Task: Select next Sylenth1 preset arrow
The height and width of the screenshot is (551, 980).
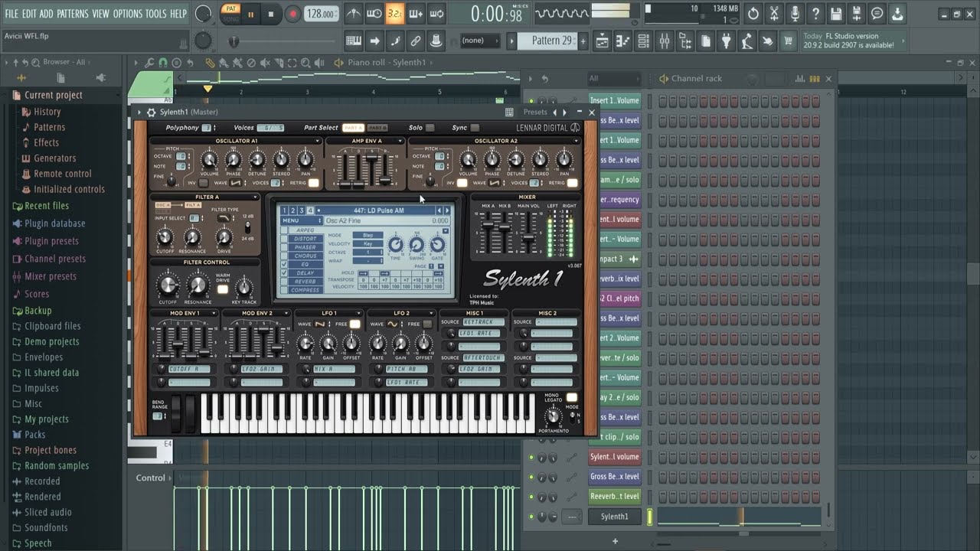Action: pyautogui.click(x=564, y=112)
